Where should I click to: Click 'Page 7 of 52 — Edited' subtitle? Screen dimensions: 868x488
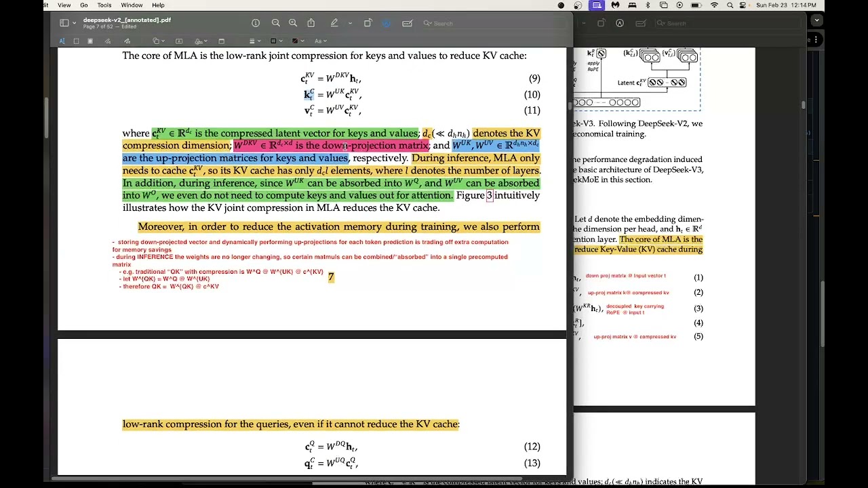pyautogui.click(x=109, y=26)
